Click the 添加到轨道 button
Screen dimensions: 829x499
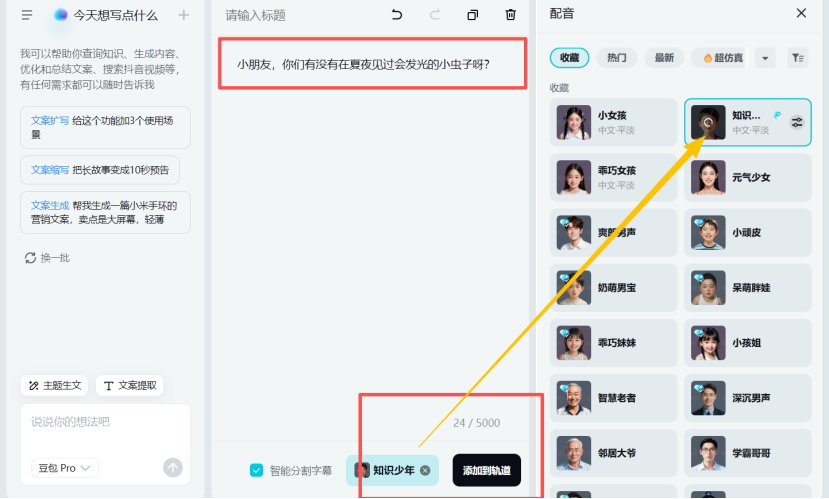pos(486,470)
